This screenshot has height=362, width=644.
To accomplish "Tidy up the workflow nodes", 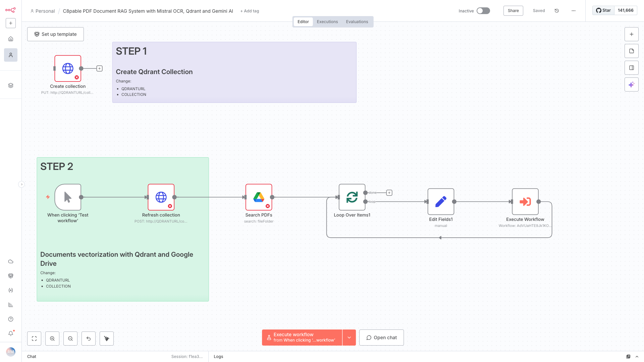I will point(107,339).
